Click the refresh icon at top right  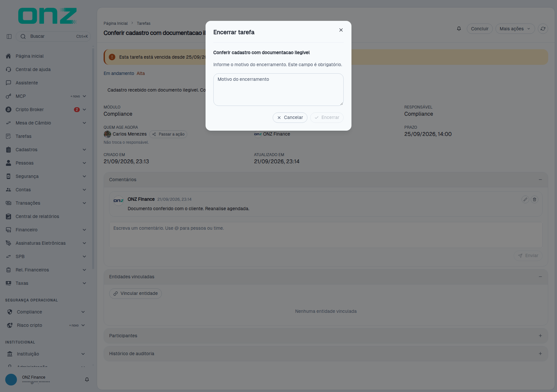(543, 29)
